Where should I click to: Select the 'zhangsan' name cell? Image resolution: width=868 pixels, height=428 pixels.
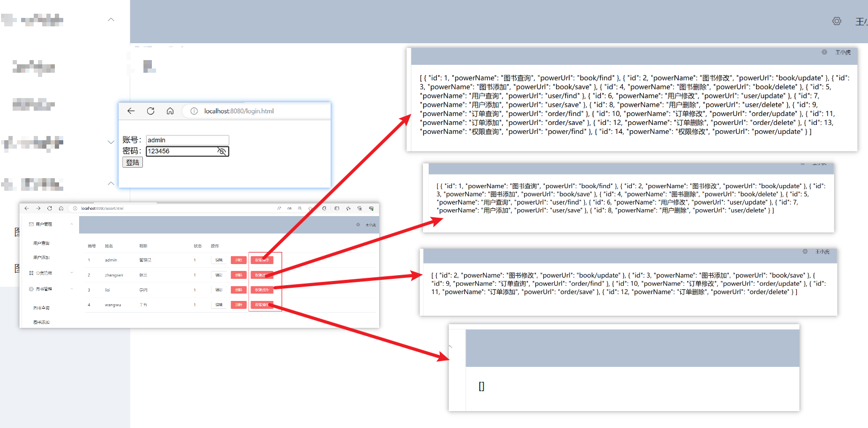pyautogui.click(x=114, y=275)
